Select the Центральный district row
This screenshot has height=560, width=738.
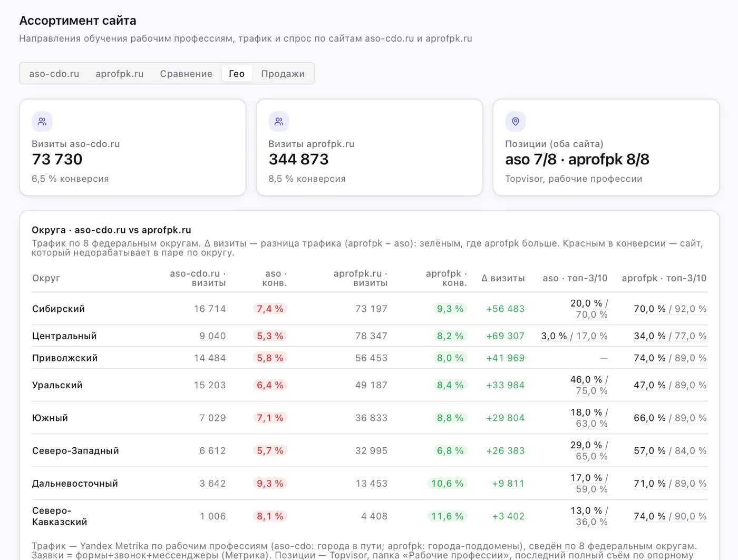coord(370,336)
